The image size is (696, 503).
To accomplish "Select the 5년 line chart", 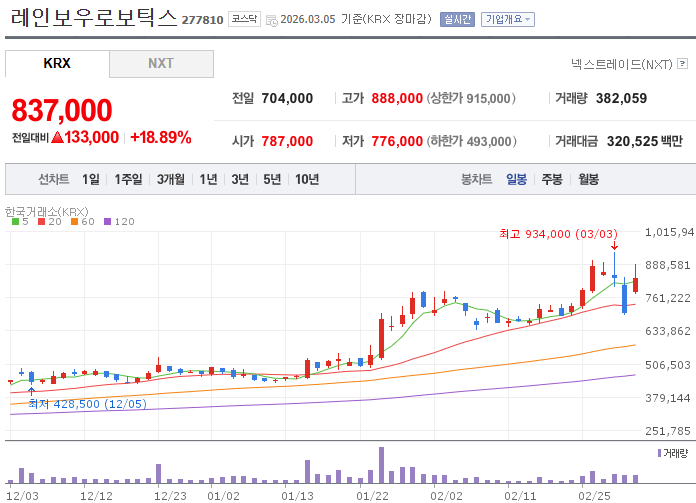I will point(272,179).
